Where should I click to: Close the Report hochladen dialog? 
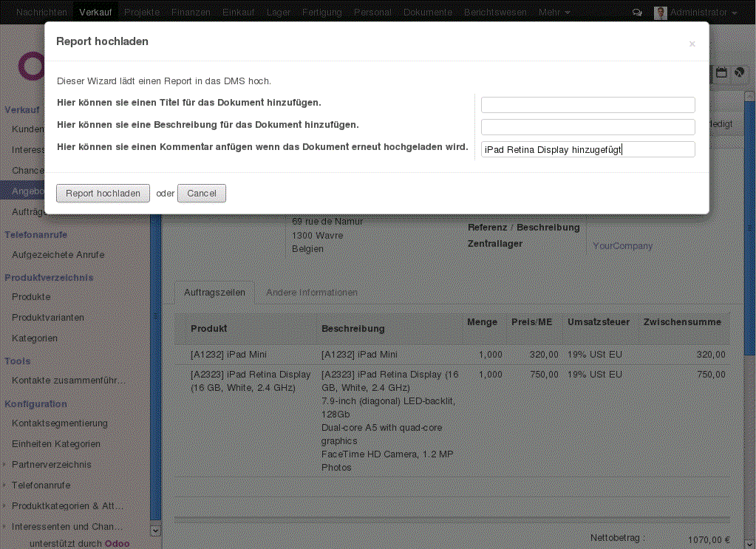692,44
